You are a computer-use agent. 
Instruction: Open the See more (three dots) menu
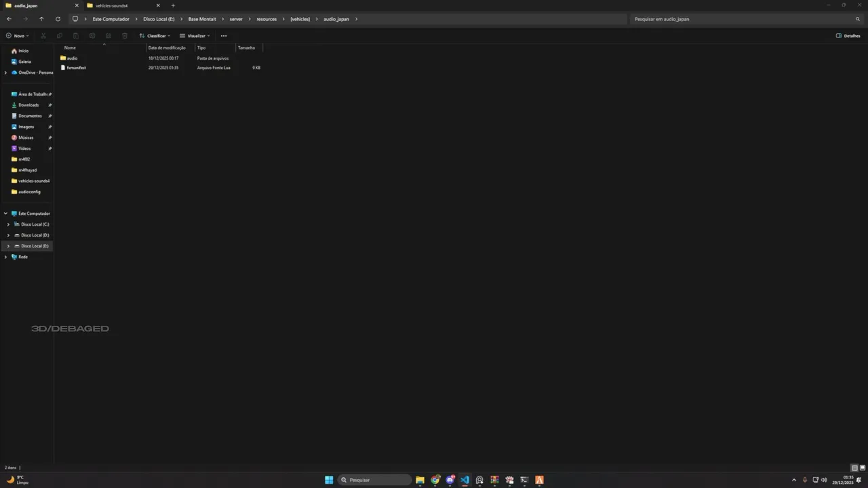224,36
